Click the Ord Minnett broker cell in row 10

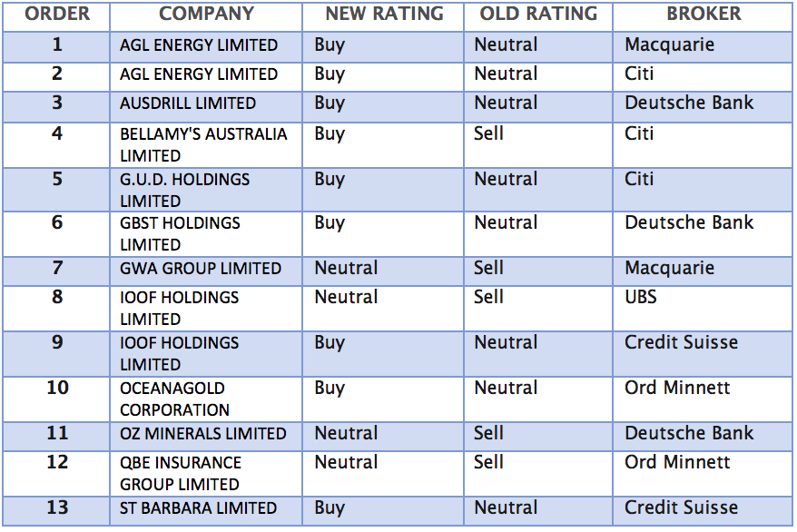(677, 389)
